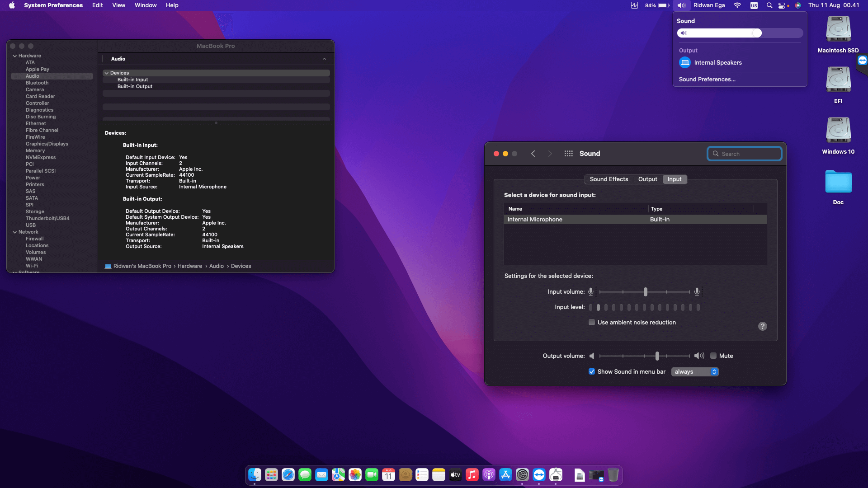
Task: Mute the output volume
Action: click(713, 356)
